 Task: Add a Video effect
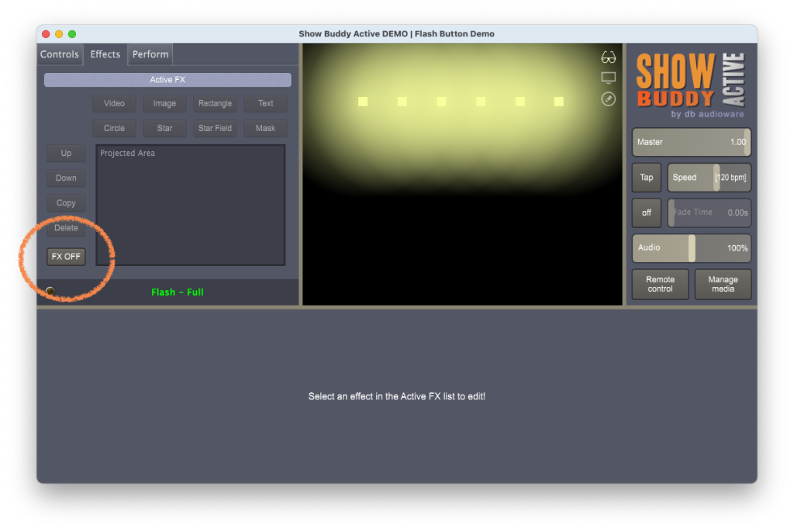click(114, 103)
